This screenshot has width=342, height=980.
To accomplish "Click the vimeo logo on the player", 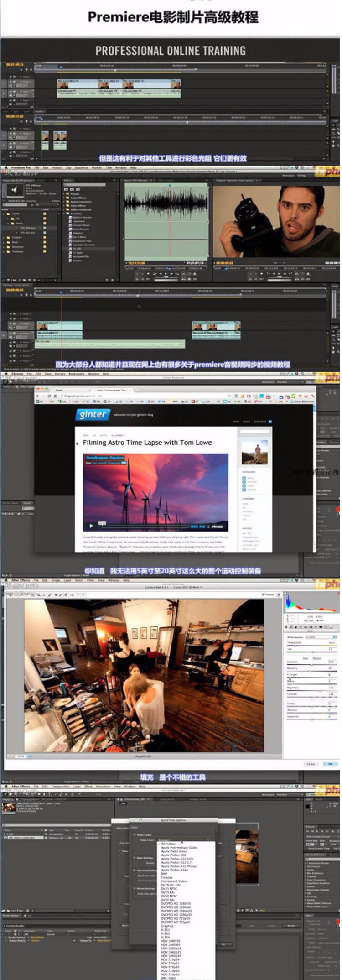I will [218, 526].
